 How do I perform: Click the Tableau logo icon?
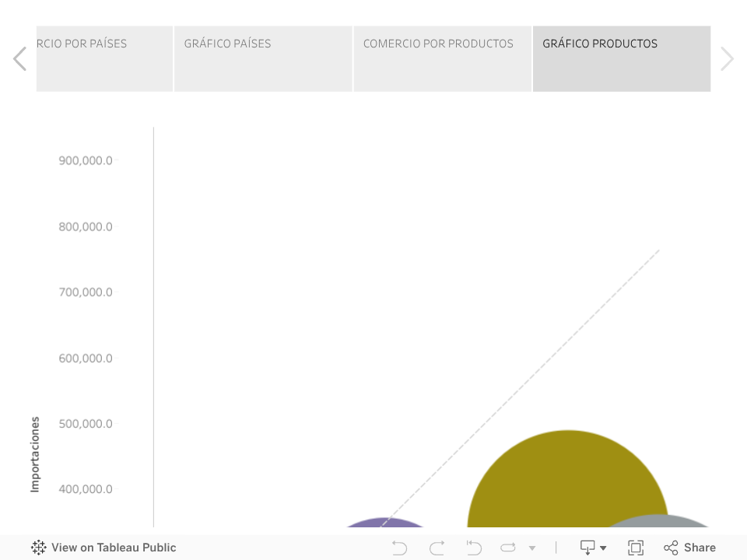[x=39, y=547]
